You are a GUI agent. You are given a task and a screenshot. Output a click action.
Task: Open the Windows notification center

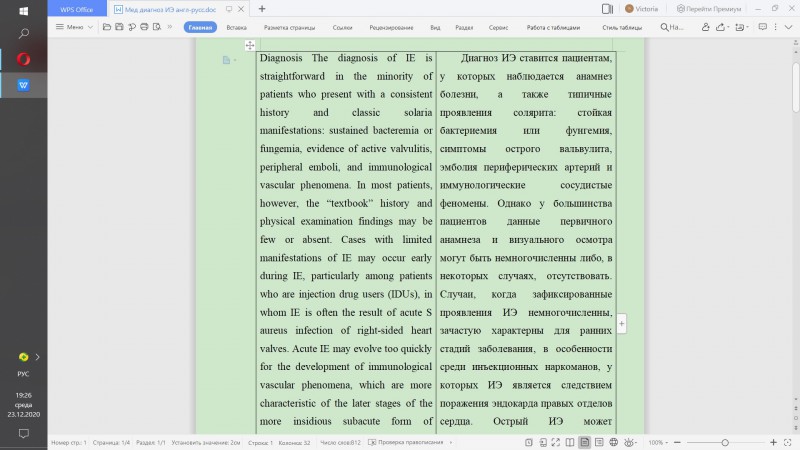pos(23,434)
